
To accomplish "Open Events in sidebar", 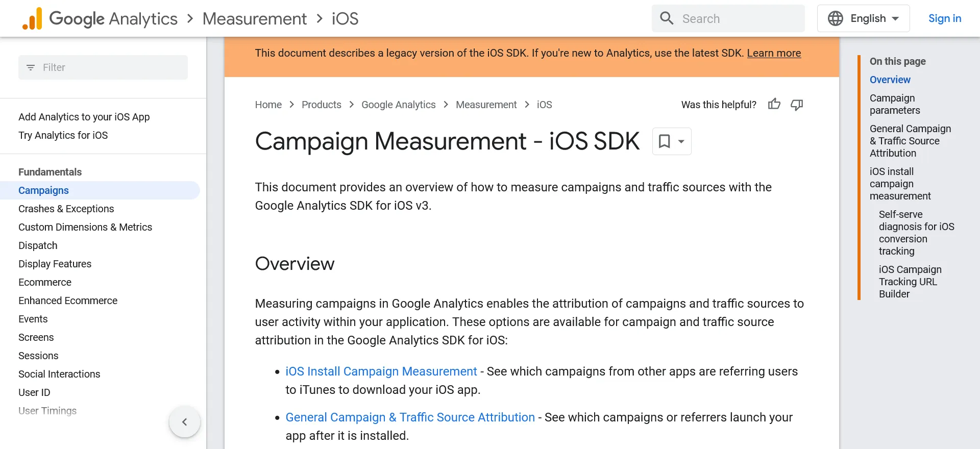I will click(x=33, y=319).
